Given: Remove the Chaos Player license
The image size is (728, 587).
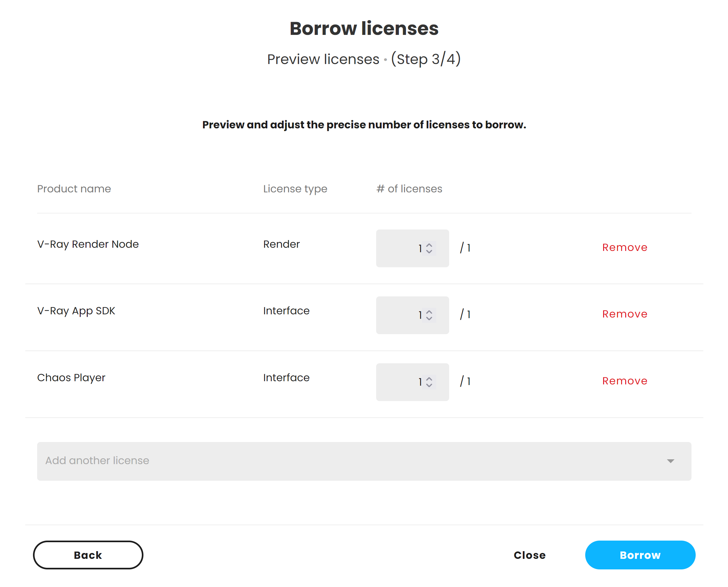Looking at the screenshot, I should point(624,381).
